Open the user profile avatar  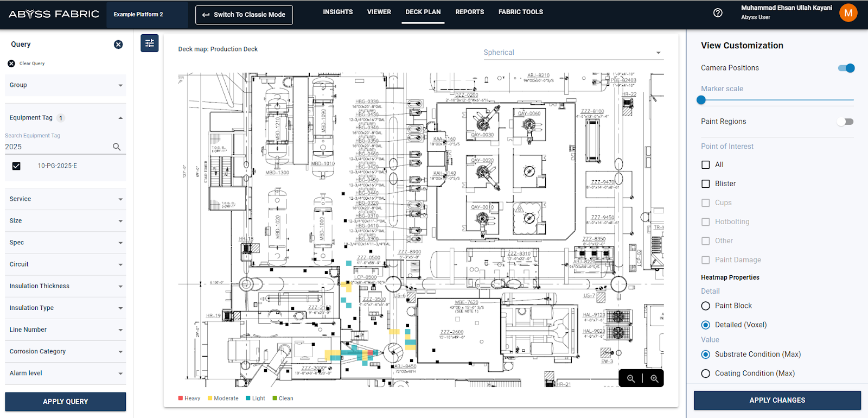click(848, 13)
